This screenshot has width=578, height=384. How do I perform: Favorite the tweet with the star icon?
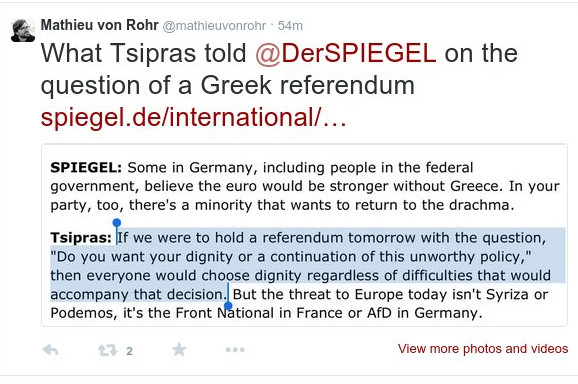tap(179, 349)
